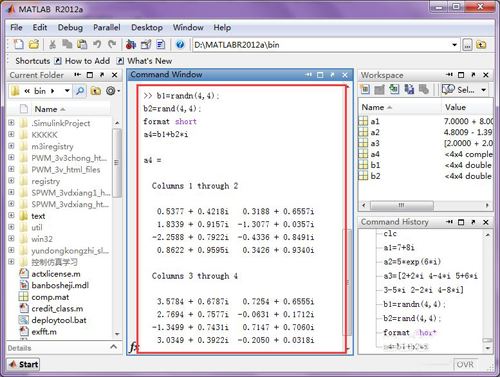Sort Workspace by Name column header

399,107
